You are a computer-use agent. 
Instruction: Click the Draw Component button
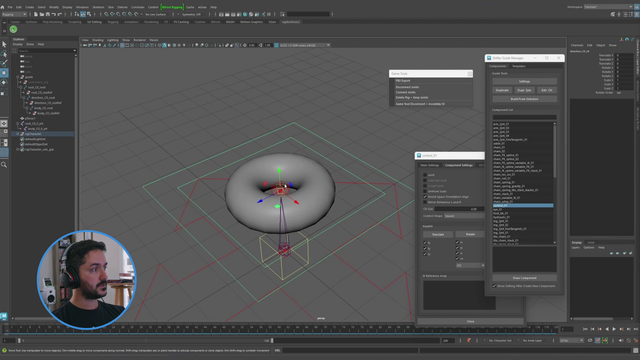524,278
